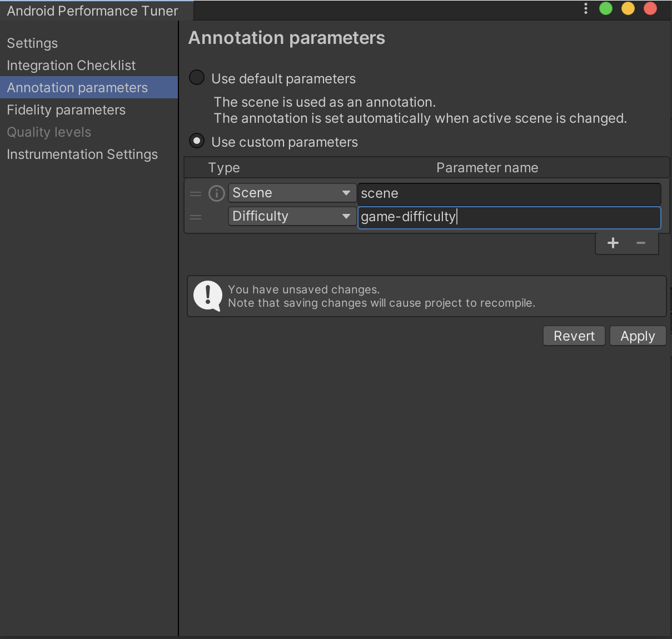Screen dimensions: 672x639
Task: Open the Settings section in sidebar
Action: click(32, 43)
